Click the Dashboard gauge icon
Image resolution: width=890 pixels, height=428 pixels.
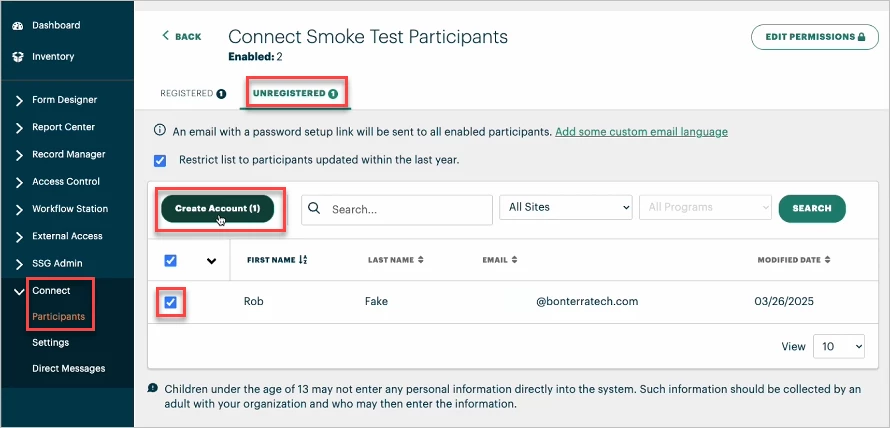point(18,26)
